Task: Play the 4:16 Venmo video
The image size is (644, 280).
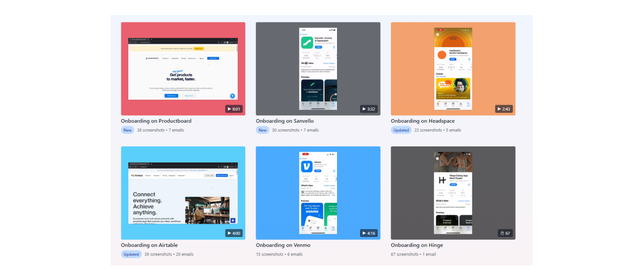Action: (x=369, y=233)
